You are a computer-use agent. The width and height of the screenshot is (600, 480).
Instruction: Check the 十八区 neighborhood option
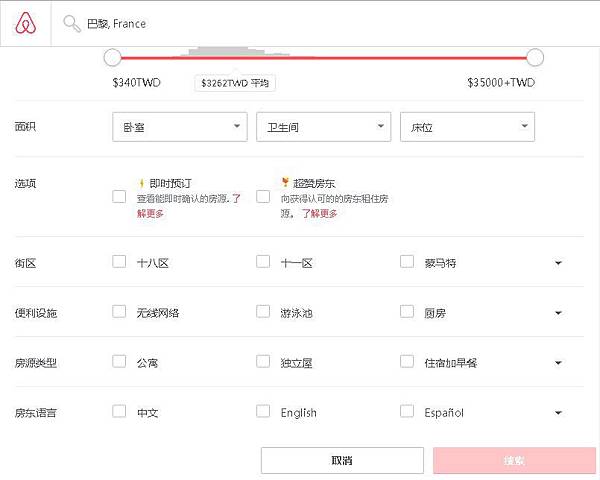120,262
